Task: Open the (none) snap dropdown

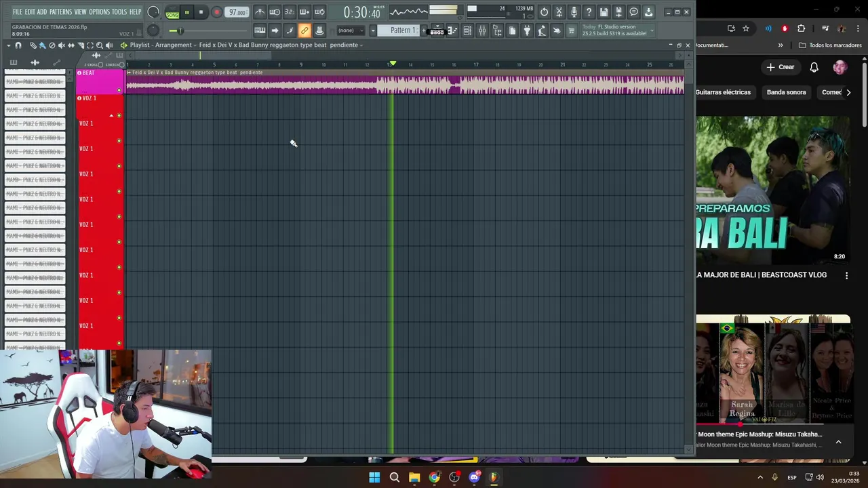Action: pyautogui.click(x=351, y=30)
